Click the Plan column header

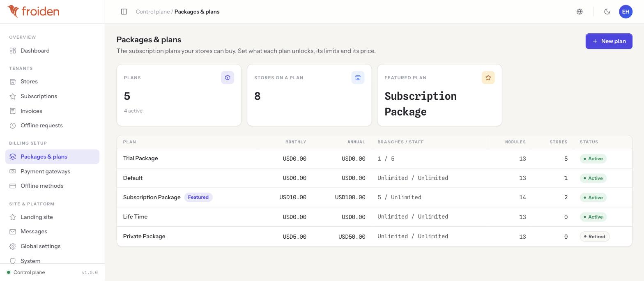(x=129, y=142)
